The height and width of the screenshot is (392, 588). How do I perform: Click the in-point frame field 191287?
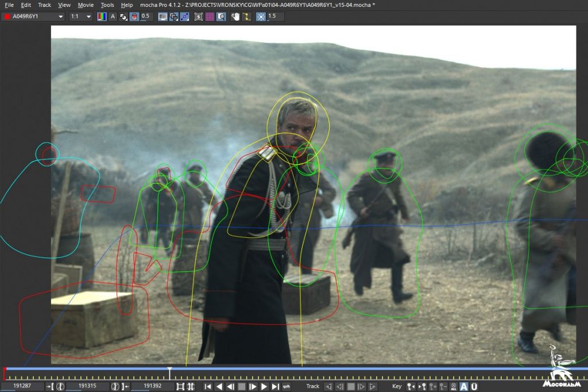pos(22,386)
